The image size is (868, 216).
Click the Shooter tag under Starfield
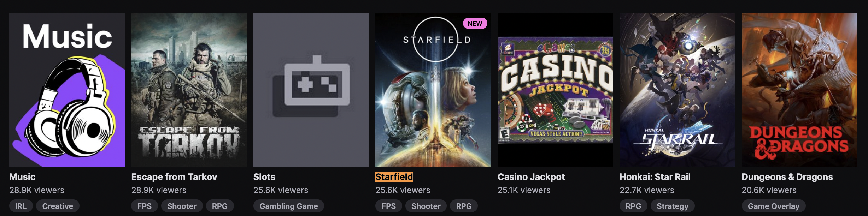coord(426,206)
